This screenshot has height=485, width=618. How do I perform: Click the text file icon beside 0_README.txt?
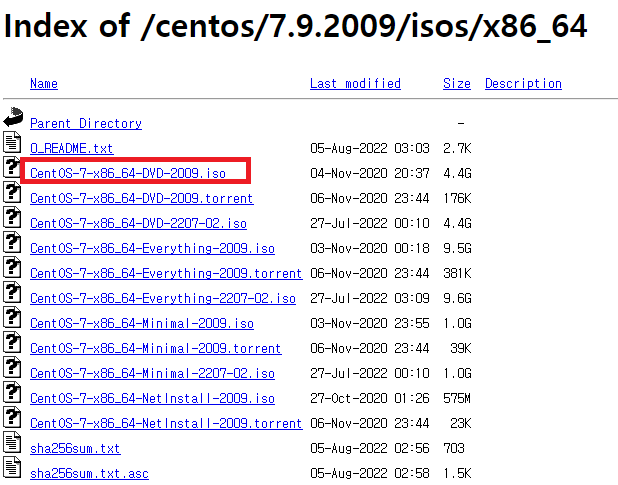pyautogui.click(x=12, y=142)
